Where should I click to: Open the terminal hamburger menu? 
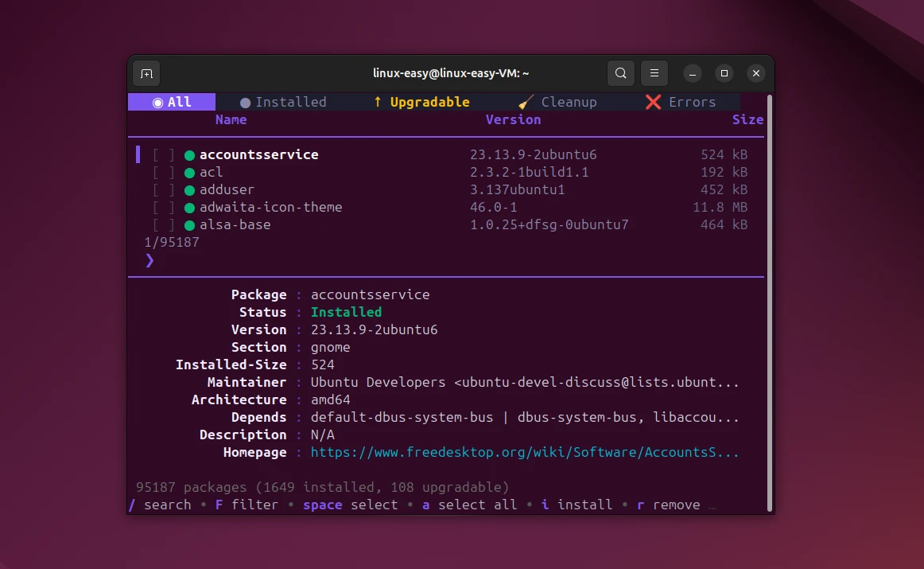[654, 73]
